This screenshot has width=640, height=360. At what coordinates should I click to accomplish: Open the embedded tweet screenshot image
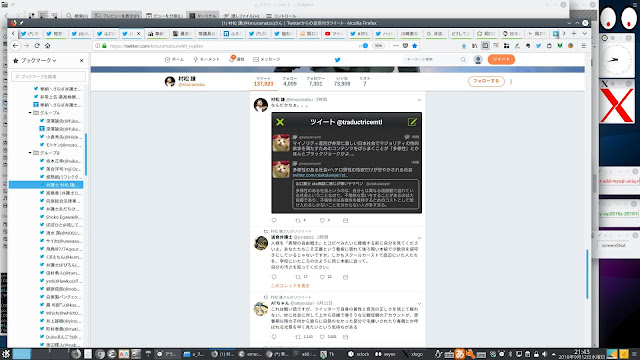pos(347,163)
